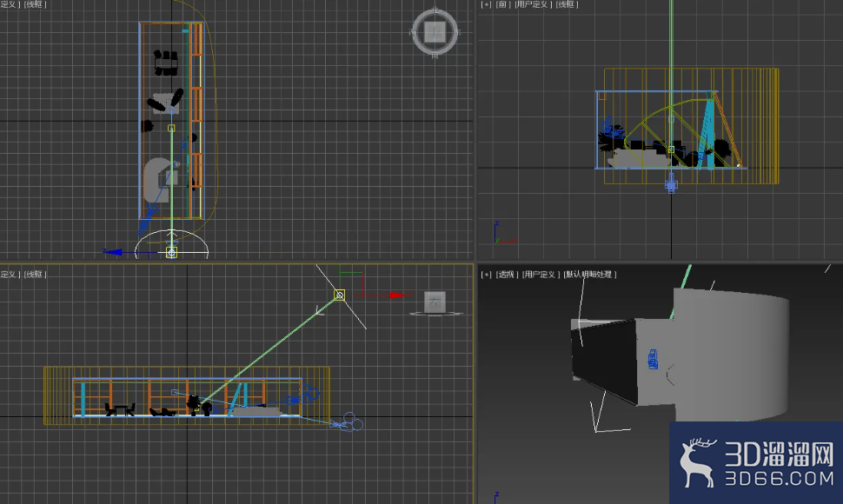Select the light at the bottom of the top viewport
843x504 pixels.
[x=171, y=252]
